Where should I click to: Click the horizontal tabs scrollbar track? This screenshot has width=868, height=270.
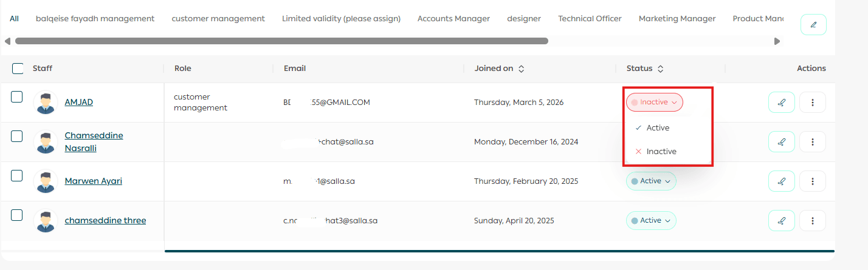[x=663, y=41]
